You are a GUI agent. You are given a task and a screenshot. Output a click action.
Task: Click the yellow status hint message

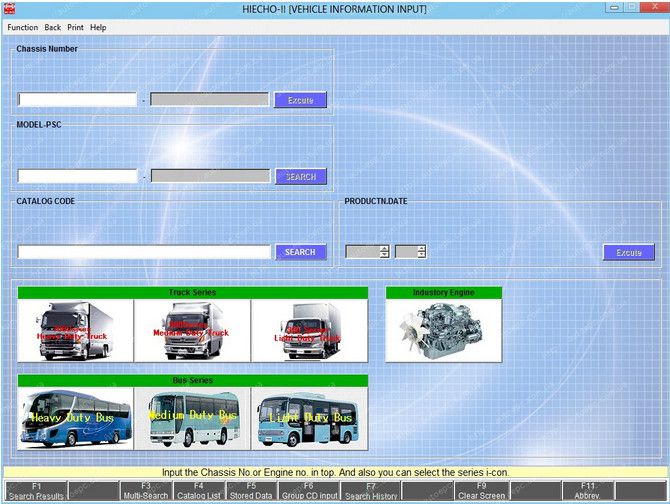[x=335, y=472]
